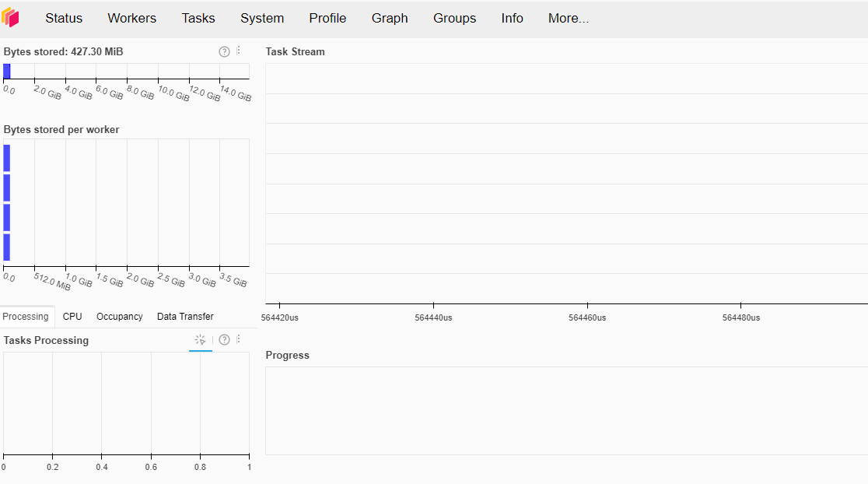The height and width of the screenshot is (484, 868).
Task: Open the Data Transfer tab
Action: (185, 316)
